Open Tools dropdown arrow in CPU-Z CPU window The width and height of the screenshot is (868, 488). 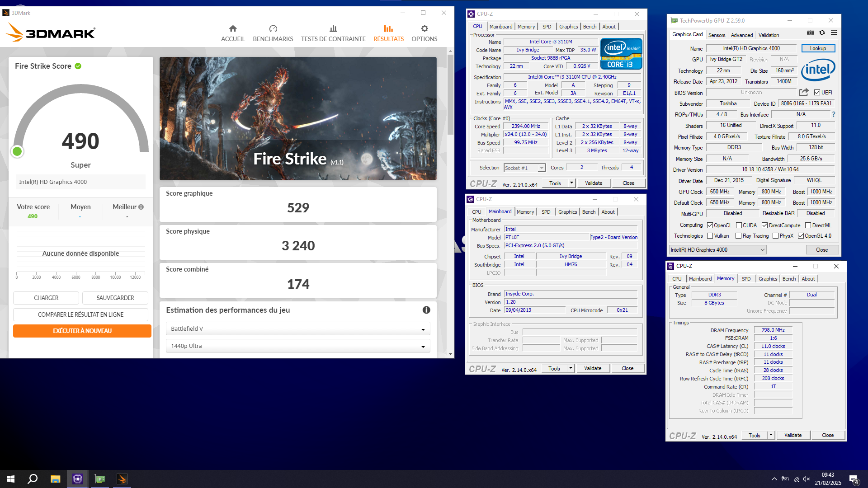[571, 183]
